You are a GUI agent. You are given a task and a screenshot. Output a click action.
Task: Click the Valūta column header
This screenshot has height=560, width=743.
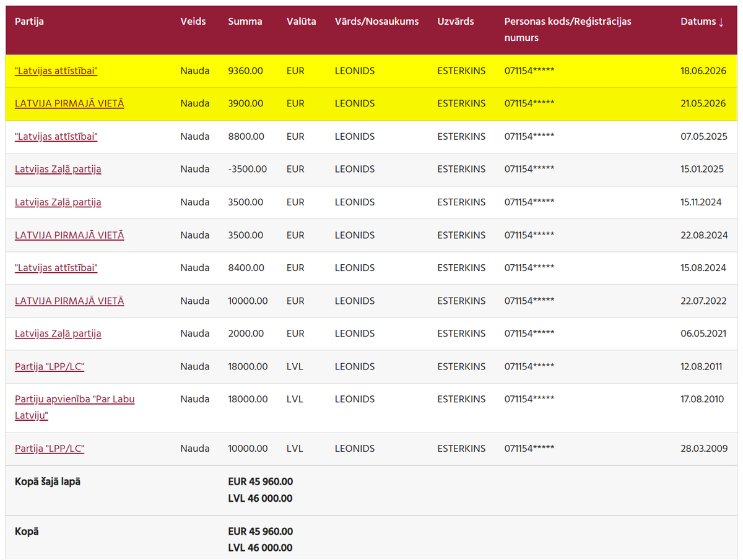click(x=302, y=22)
